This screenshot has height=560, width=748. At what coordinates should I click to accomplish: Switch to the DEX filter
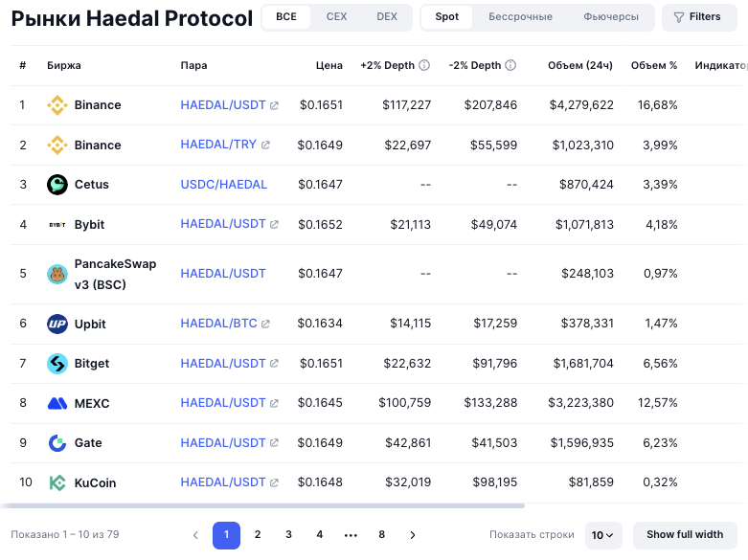387,17
